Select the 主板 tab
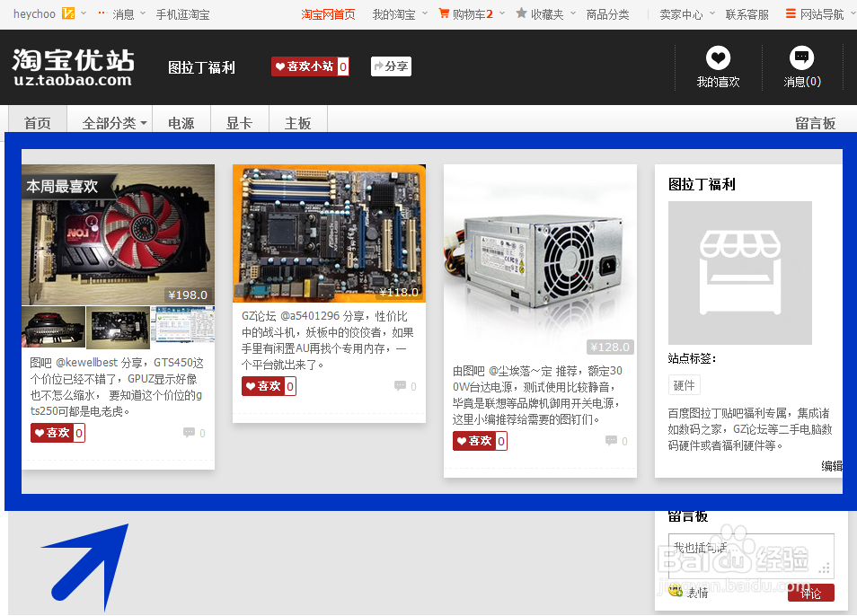The height and width of the screenshot is (616, 857). (298, 121)
